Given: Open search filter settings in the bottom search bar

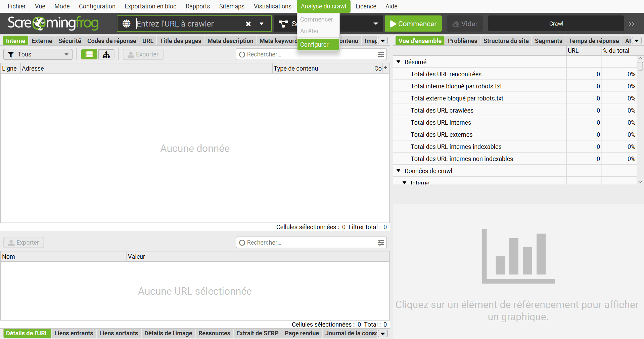Looking at the screenshot, I should coord(380,243).
